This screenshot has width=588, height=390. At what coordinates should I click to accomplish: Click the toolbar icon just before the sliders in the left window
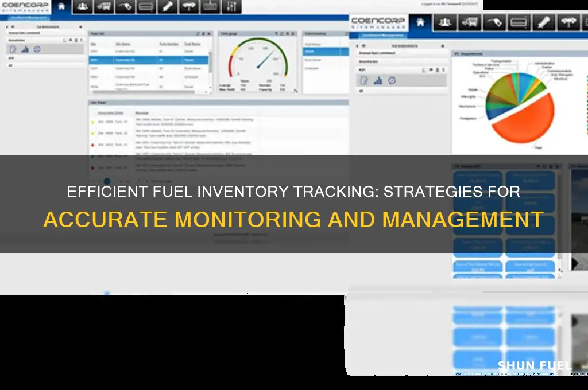[210, 7]
